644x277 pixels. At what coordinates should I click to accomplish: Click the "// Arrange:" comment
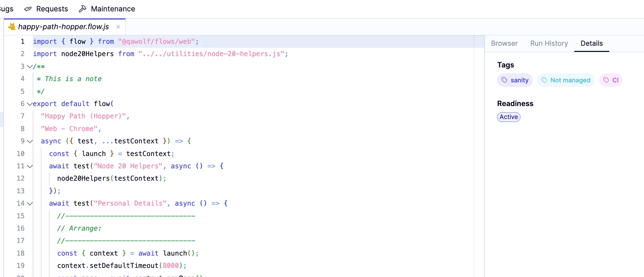(79, 228)
